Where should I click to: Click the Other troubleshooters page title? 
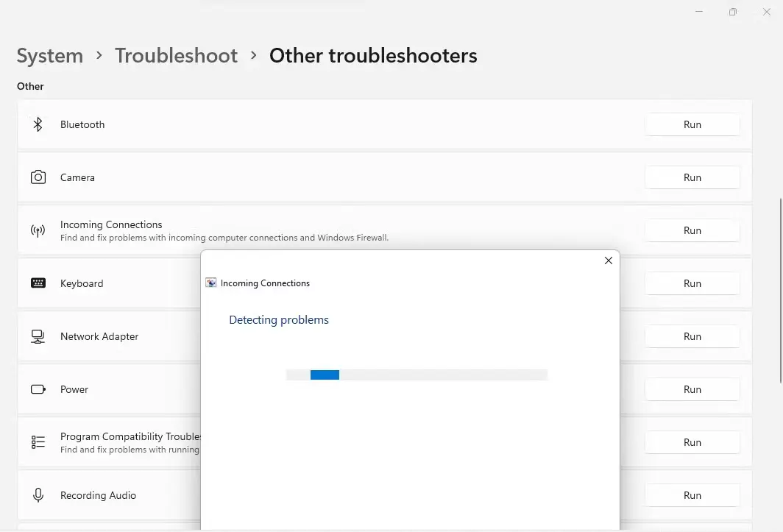pos(373,55)
